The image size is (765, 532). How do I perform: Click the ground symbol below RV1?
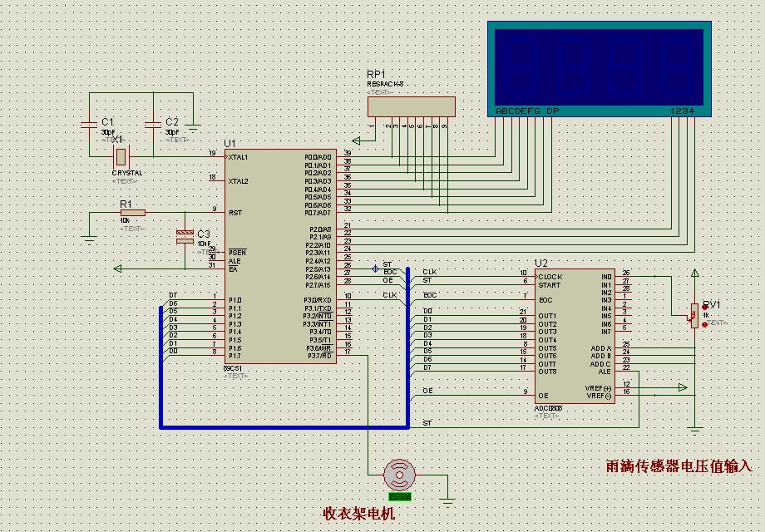695,431
